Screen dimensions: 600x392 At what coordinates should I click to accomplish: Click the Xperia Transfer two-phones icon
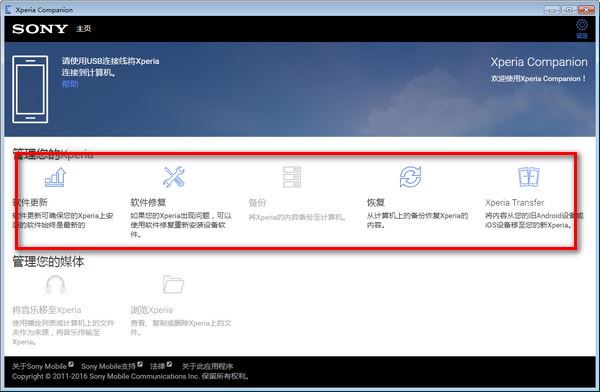click(x=528, y=177)
